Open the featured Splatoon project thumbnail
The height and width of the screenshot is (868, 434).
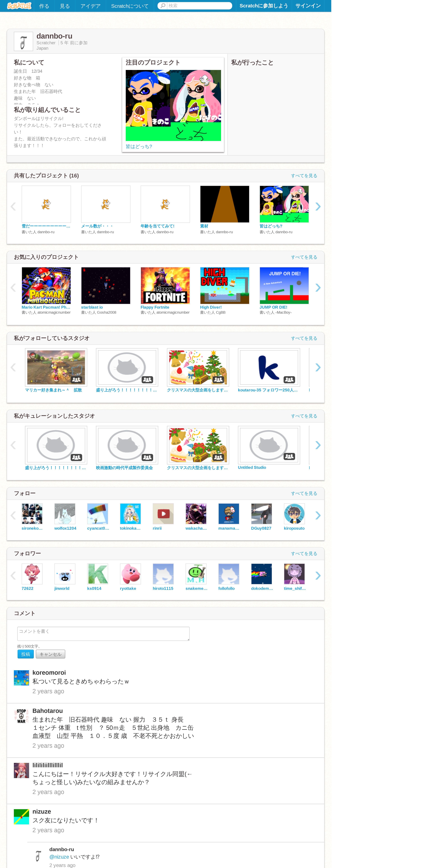[x=173, y=105]
